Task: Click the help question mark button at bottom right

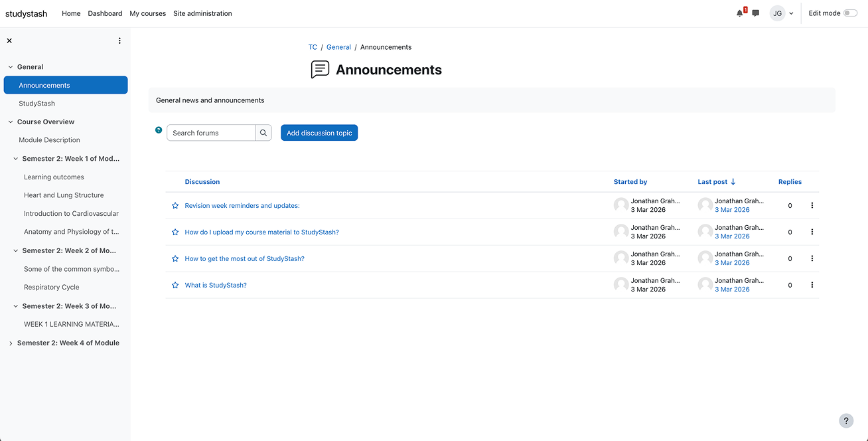Action: tap(846, 420)
